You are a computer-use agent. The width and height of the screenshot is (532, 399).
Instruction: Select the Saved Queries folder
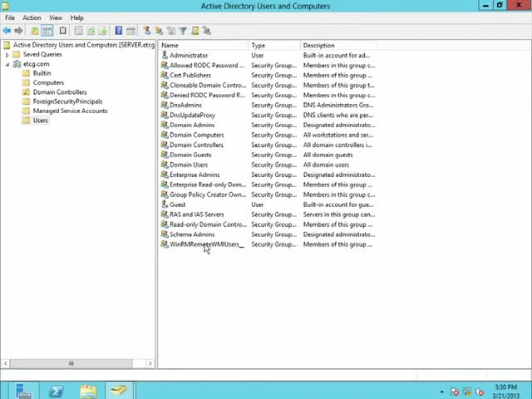[x=42, y=54]
